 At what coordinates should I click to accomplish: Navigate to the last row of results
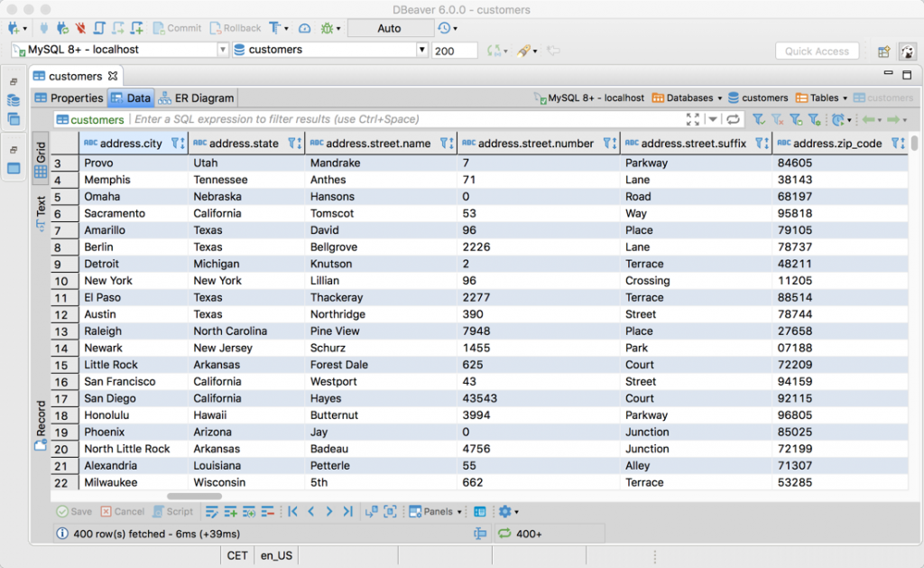click(346, 512)
